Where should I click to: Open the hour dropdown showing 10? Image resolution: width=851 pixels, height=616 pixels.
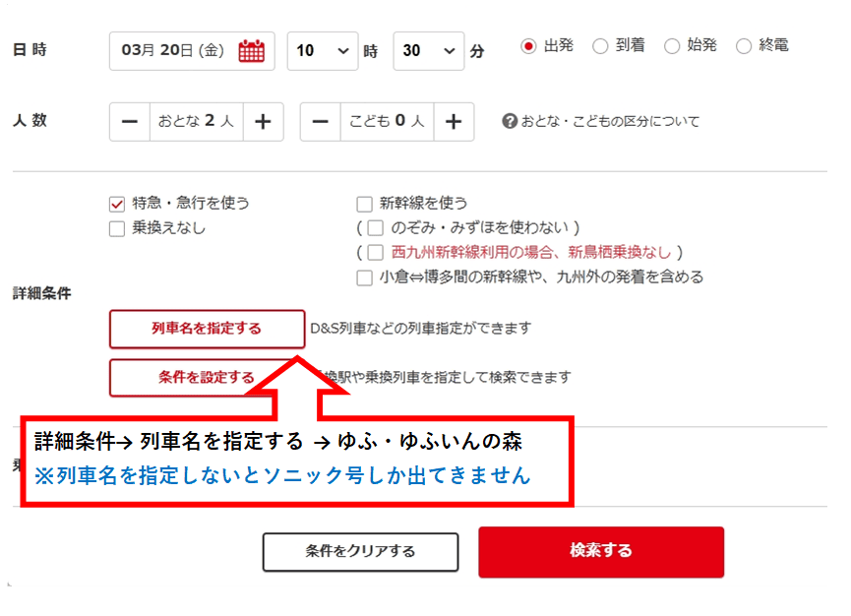tap(323, 51)
